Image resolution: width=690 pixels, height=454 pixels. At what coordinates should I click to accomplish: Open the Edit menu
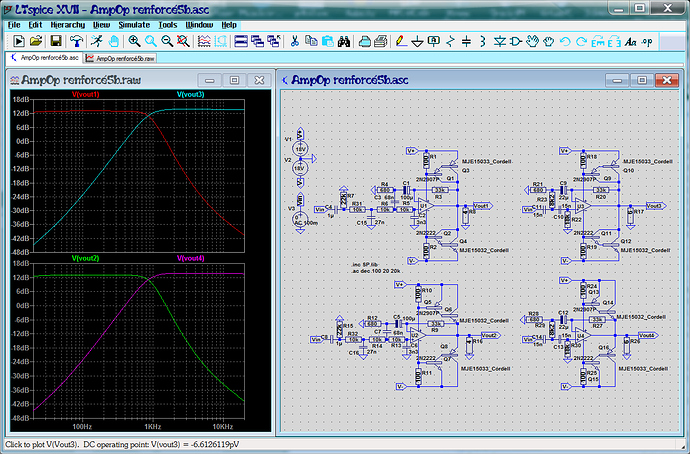pyautogui.click(x=35, y=25)
